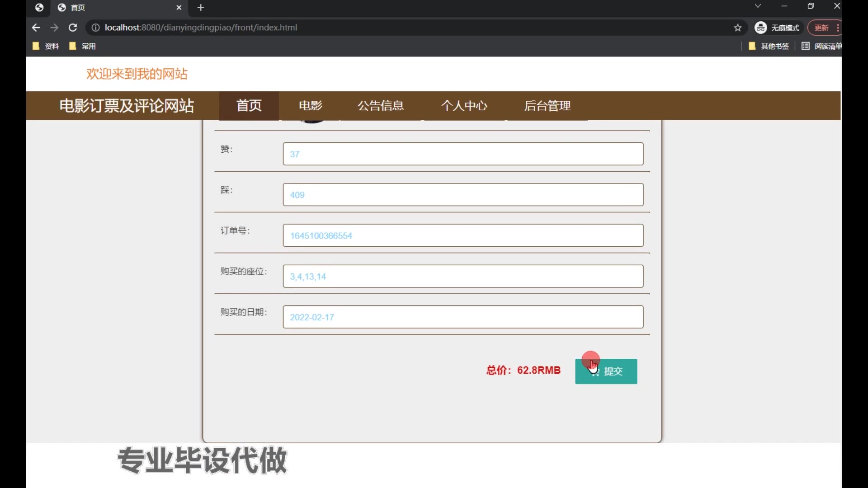Image resolution: width=868 pixels, height=488 pixels.
Task: Submit the order with 提交 button
Action: pos(606,371)
